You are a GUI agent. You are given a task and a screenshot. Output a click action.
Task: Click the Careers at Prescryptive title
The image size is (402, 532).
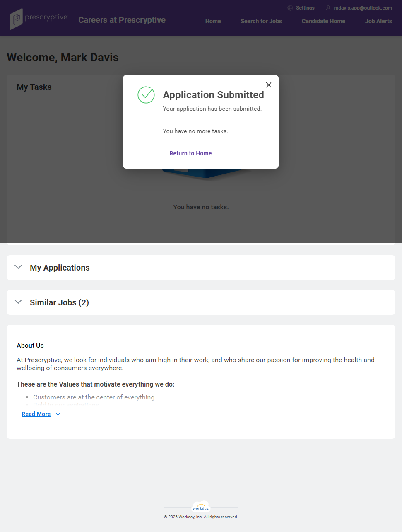pyautogui.click(x=122, y=20)
